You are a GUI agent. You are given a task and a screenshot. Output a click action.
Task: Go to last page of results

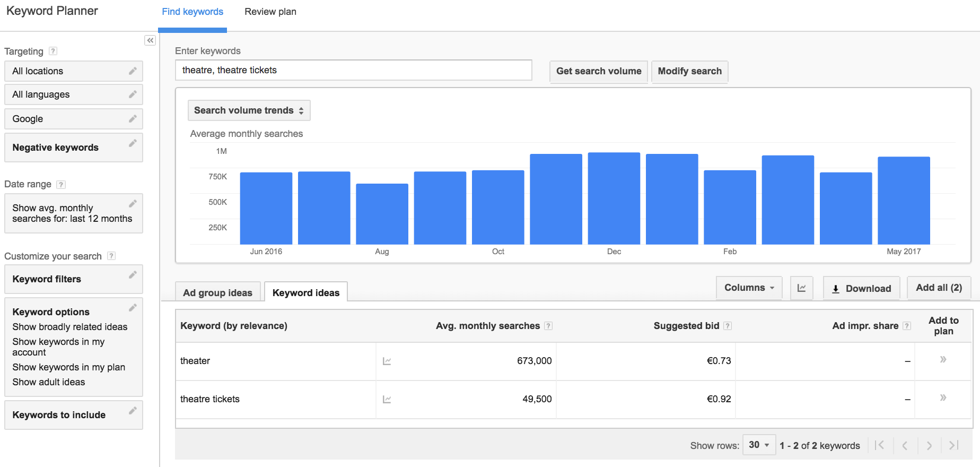[953, 445]
